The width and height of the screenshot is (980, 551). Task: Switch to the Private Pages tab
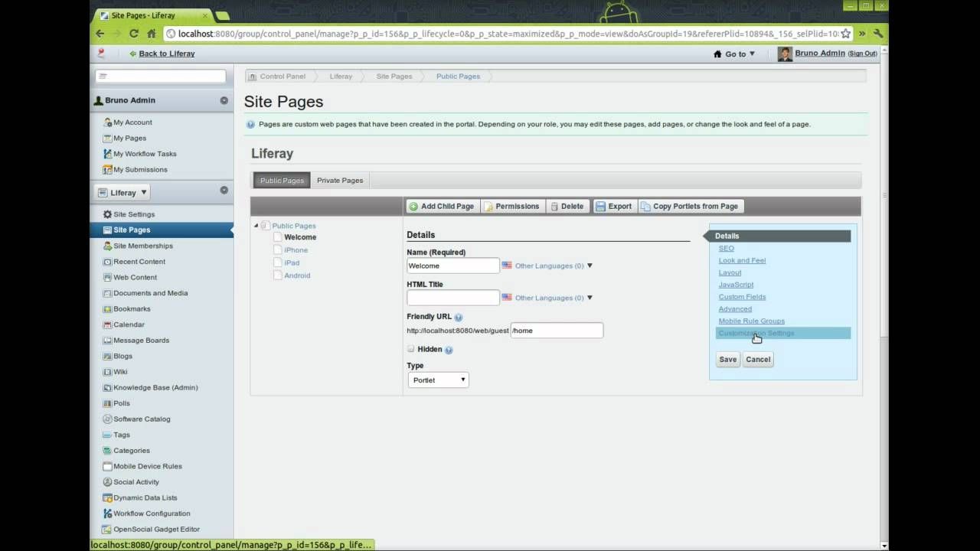pos(339,180)
